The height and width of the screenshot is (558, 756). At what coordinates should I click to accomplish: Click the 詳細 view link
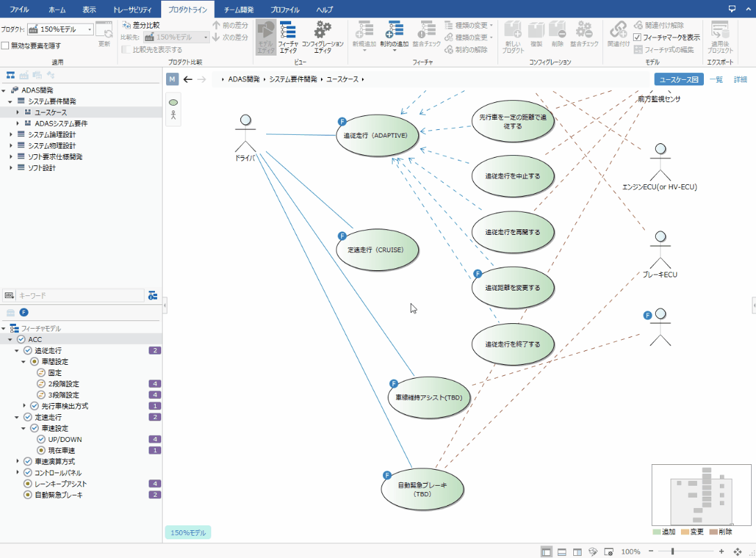coord(740,80)
